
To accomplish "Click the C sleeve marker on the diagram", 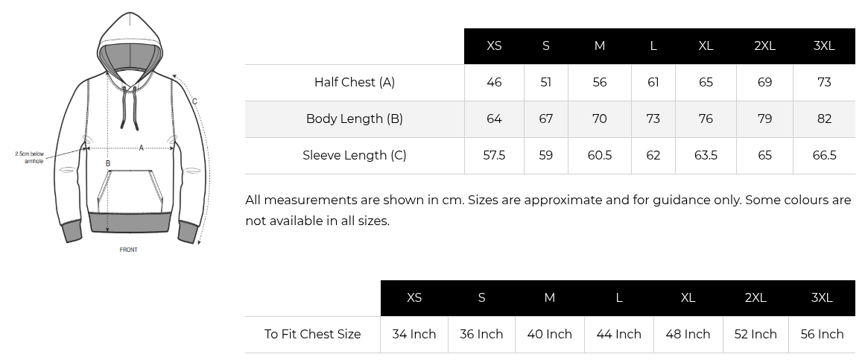I will coord(194,101).
